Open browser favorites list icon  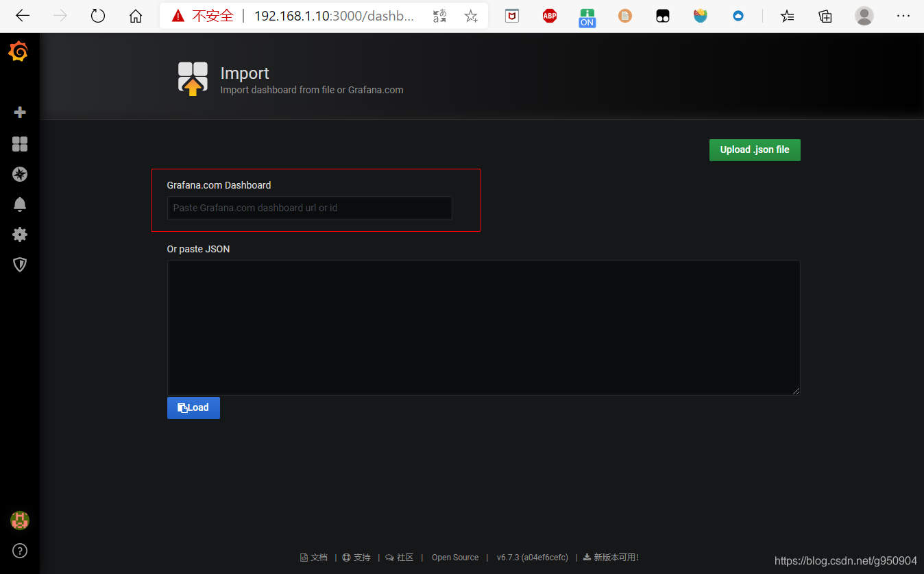[x=788, y=16]
